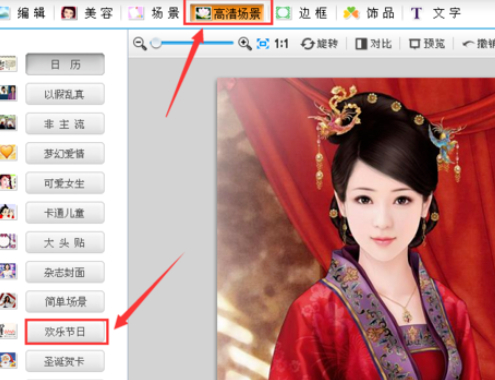Image resolution: width=495 pixels, height=380 pixels.
Task: Click the Santa thumbnail beside 圣诞贺卡
Action: (8, 360)
